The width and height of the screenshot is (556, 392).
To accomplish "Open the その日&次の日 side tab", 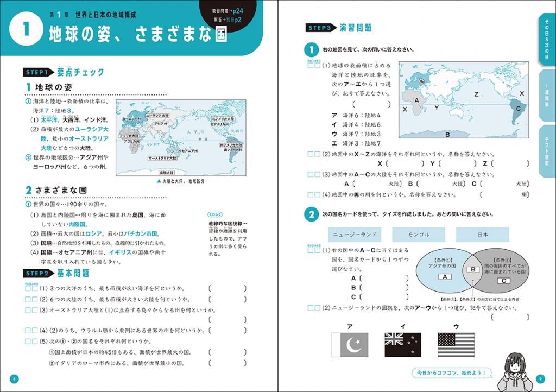I will coord(546,39).
